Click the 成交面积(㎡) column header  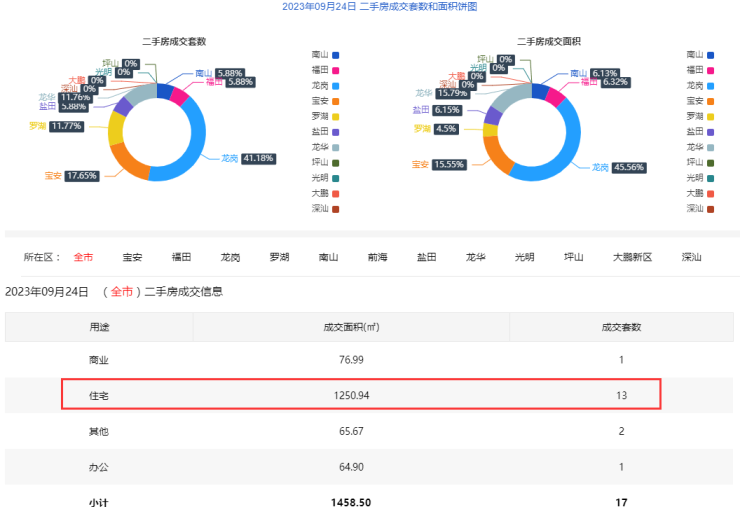pos(350,327)
